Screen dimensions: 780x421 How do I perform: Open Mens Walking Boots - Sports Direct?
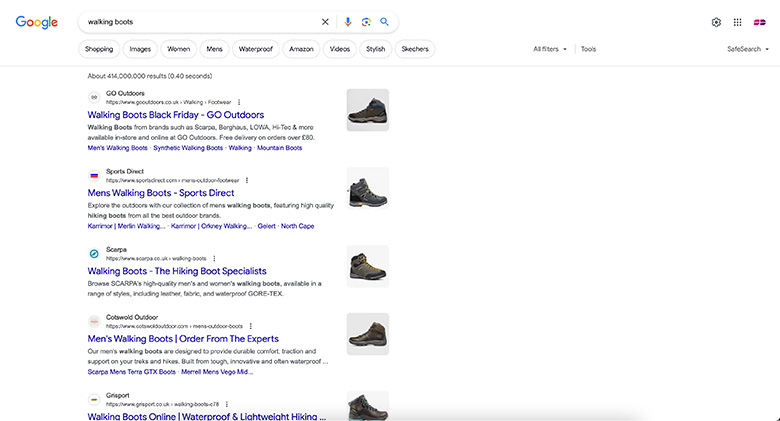coord(161,193)
